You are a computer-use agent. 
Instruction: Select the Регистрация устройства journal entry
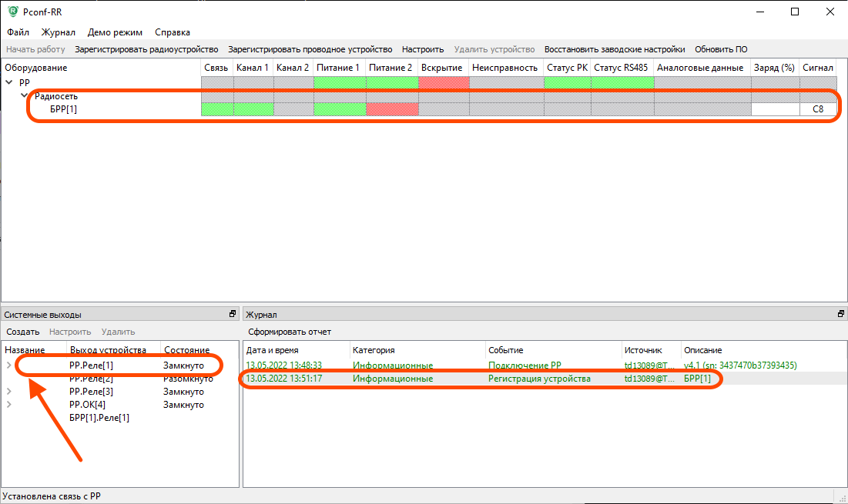point(539,379)
